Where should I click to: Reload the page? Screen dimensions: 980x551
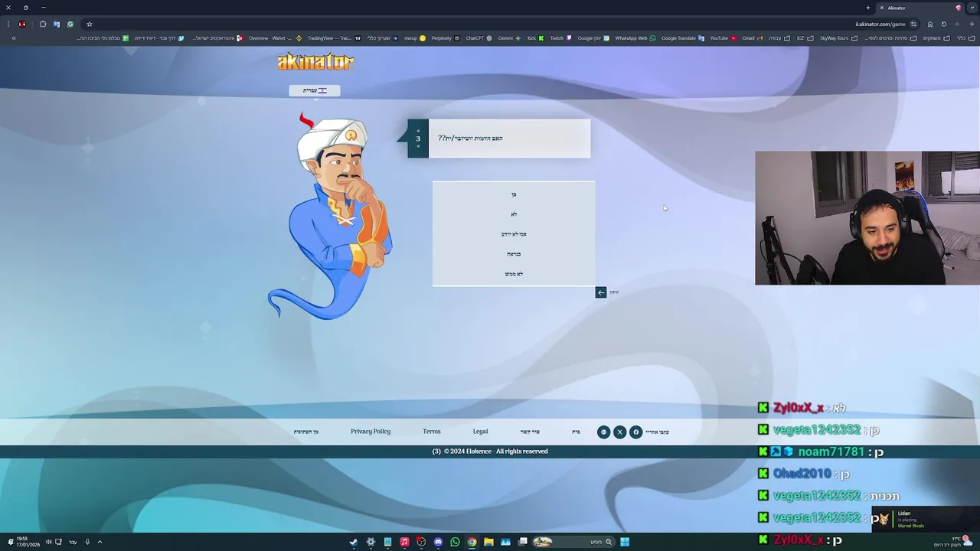[x=943, y=24]
